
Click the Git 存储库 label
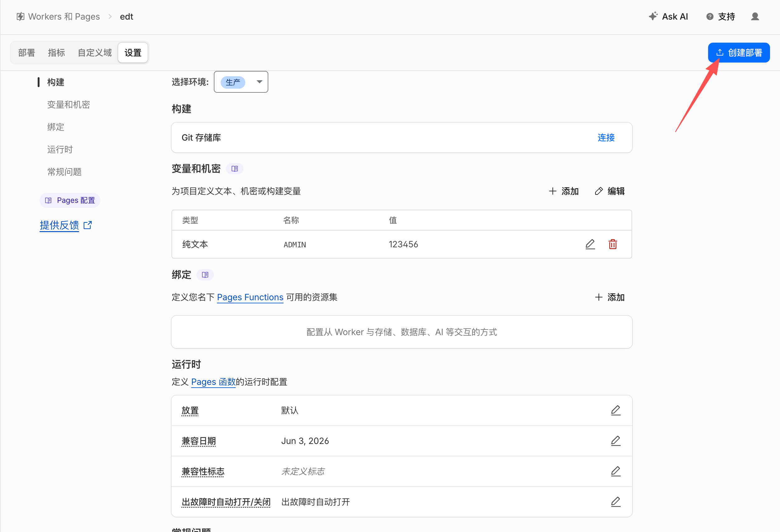pos(201,138)
